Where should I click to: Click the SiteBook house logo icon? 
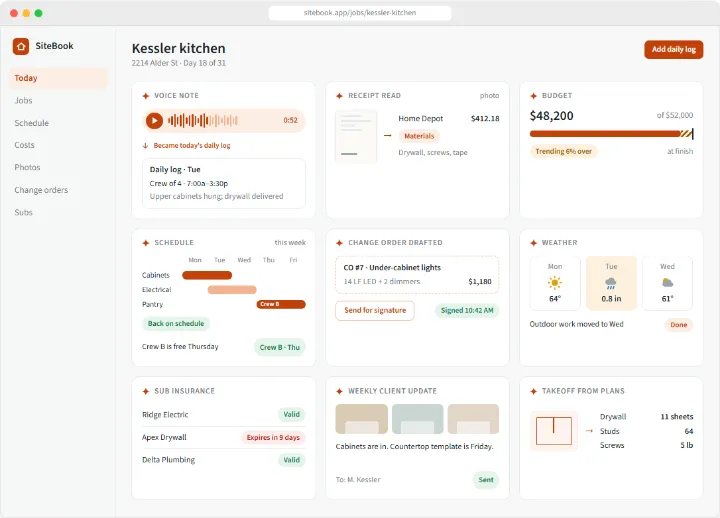pos(21,46)
